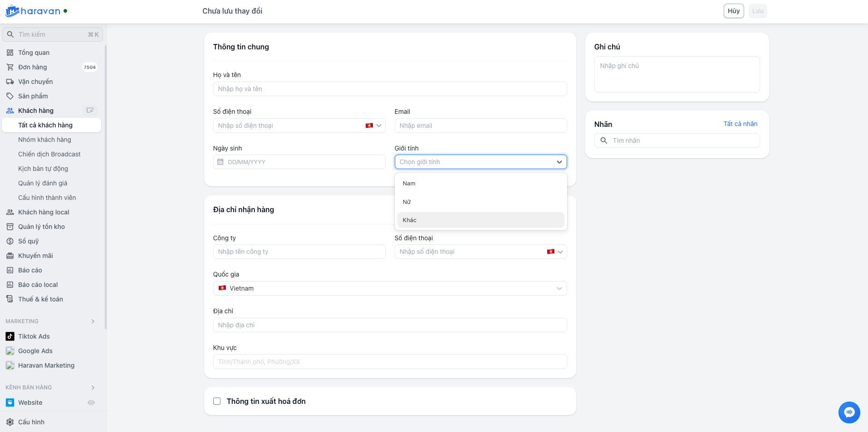Click the search magnifier icon in sidebar
Image resolution: width=868 pixels, height=432 pixels.
(10, 34)
